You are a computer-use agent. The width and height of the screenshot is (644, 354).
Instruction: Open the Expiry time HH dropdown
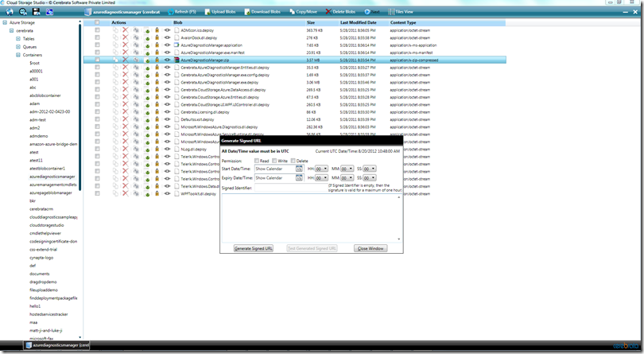[321, 177]
